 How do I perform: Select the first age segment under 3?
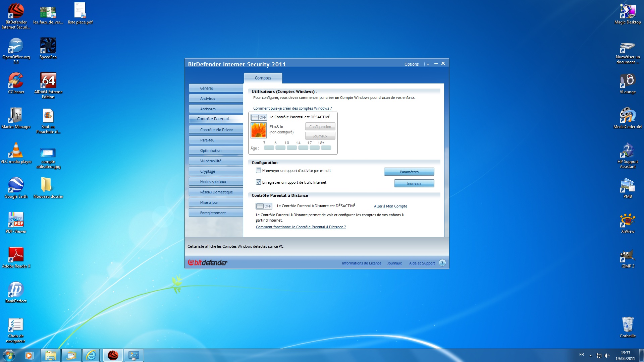click(269, 148)
